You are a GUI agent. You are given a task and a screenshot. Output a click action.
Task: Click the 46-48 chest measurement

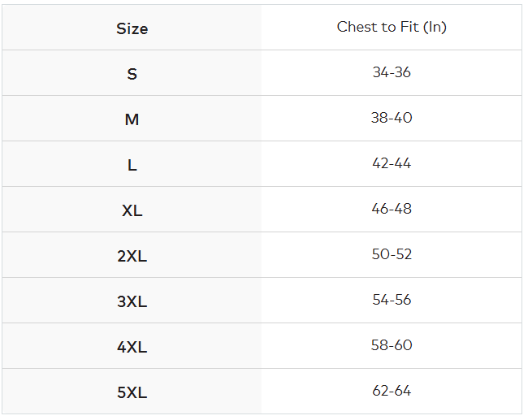point(392,209)
